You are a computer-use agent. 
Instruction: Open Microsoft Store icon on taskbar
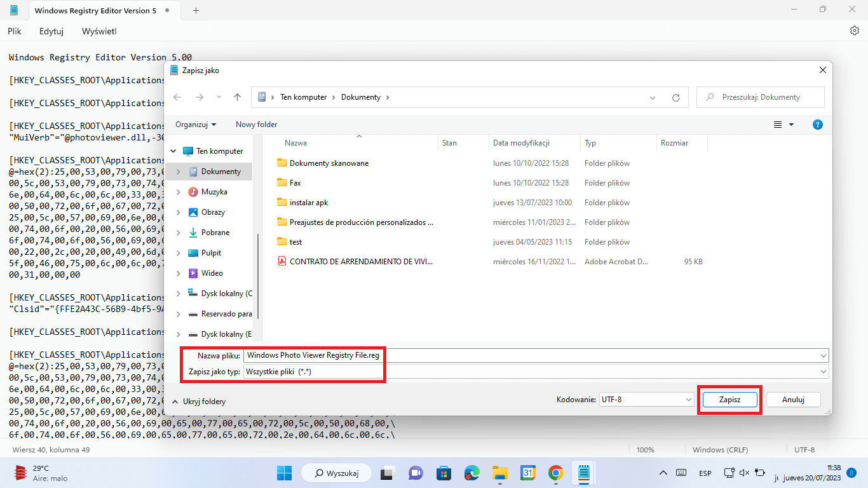[x=444, y=473]
